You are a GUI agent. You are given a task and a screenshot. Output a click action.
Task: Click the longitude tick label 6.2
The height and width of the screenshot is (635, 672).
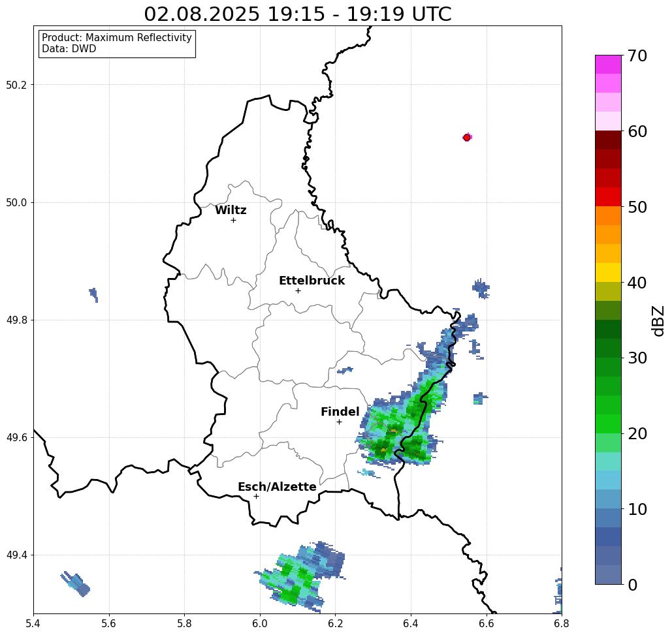point(336,623)
